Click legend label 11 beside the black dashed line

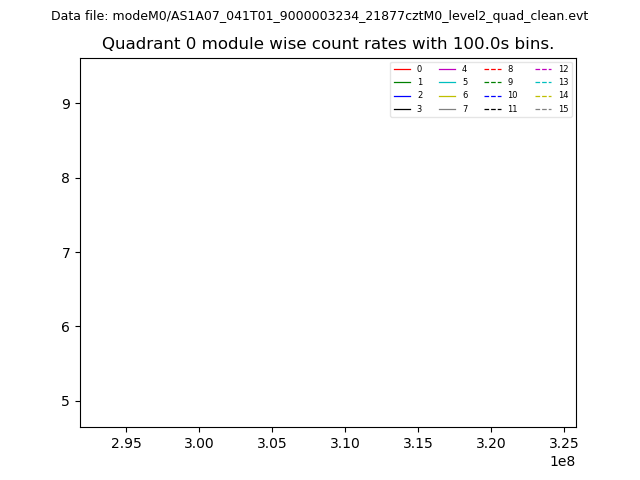tap(512, 109)
